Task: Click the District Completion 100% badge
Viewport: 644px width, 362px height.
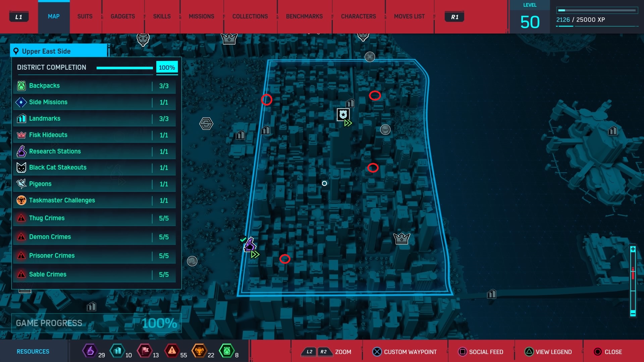Action: pos(167,67)
